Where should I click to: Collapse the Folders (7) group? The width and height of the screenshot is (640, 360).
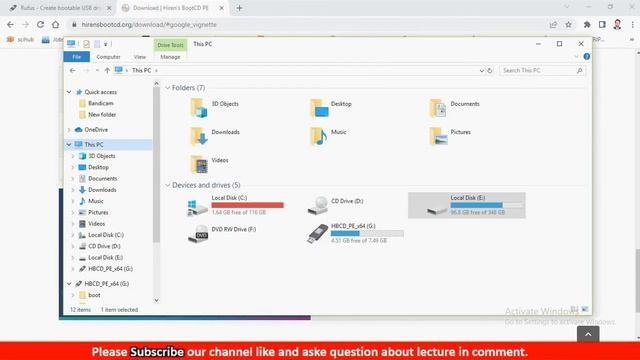click(x=167, y=88)
